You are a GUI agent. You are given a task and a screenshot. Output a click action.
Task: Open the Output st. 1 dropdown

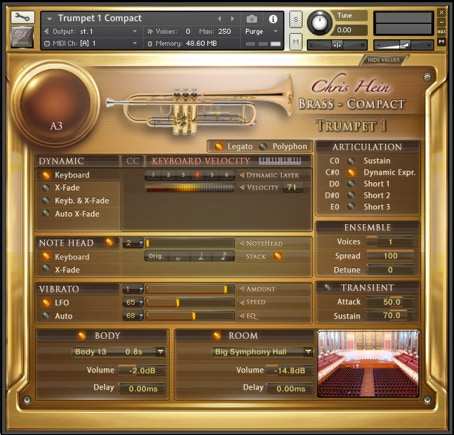coord(91,31)
